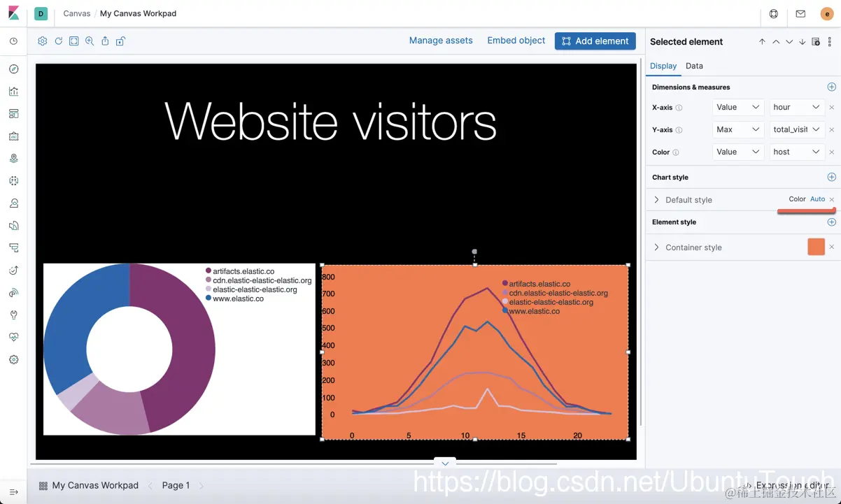Open the X-axis Value function dropdown
Viewport: 841px width, 504px height.
(x=738, y=107)
